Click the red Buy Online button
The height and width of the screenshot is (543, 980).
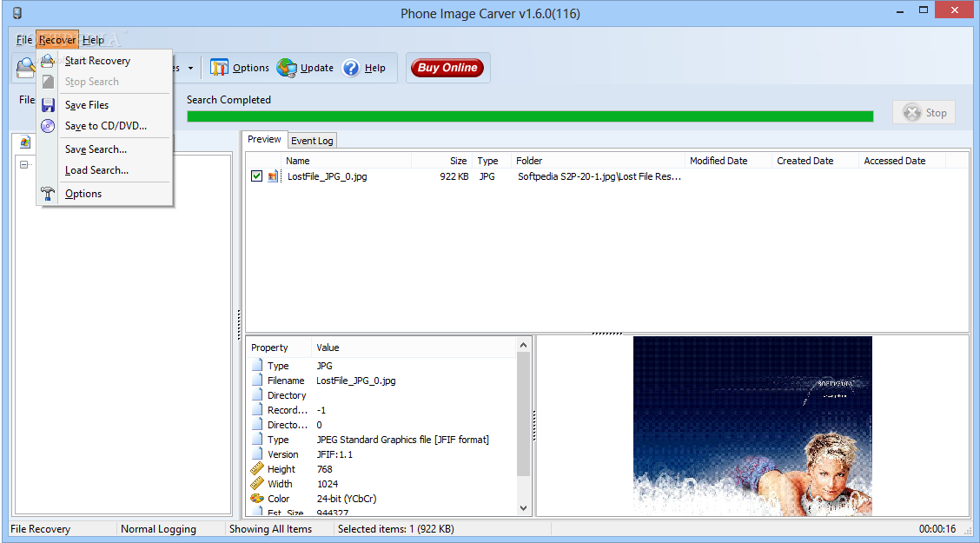point(447,68)
